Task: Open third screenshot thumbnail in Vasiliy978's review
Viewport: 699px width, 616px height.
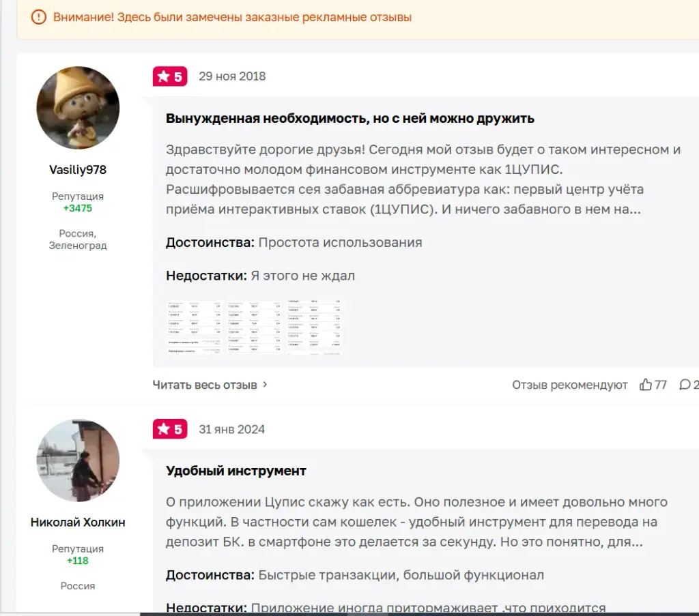Action: pos(314,327)
